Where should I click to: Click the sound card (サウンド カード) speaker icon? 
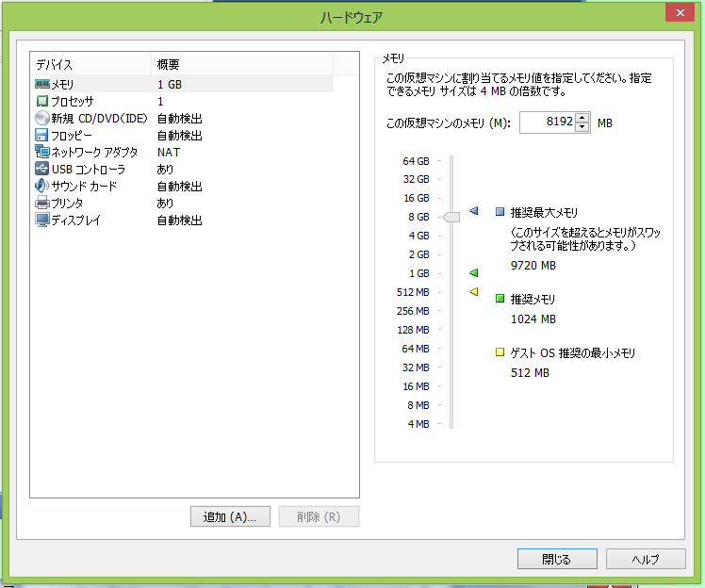[41, 186]
